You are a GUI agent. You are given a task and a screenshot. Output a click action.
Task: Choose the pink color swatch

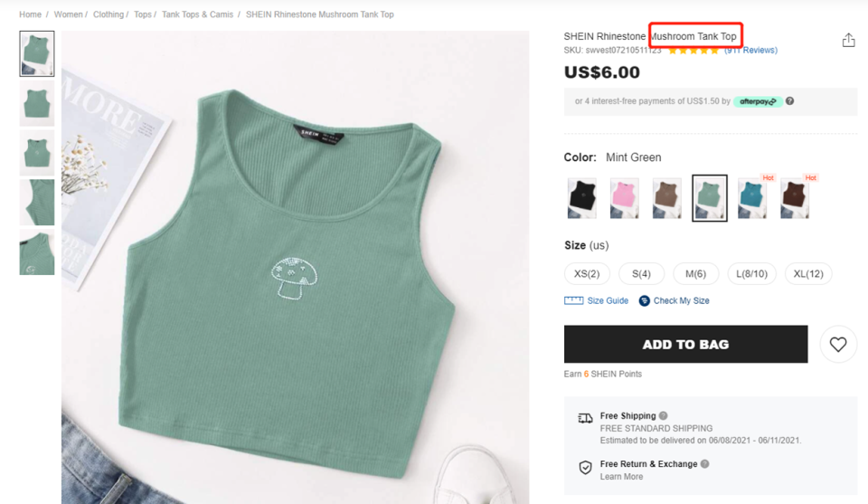[624, 197]
